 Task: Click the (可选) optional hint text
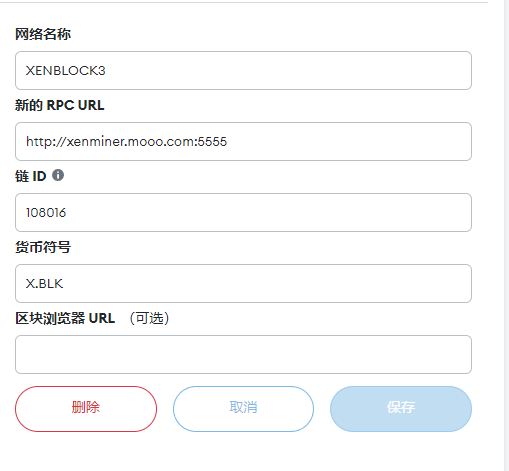149,318
